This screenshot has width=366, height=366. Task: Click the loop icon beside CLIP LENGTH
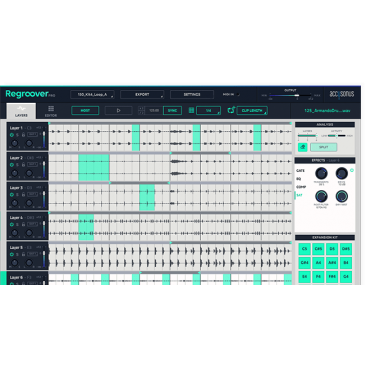[231, 110]
